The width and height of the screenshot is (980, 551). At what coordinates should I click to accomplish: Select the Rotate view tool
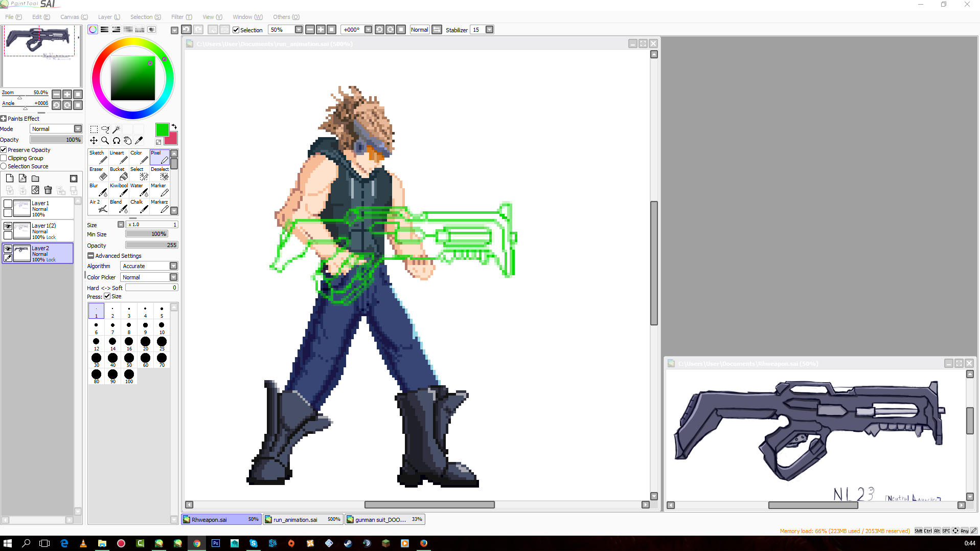coord(117,141)
